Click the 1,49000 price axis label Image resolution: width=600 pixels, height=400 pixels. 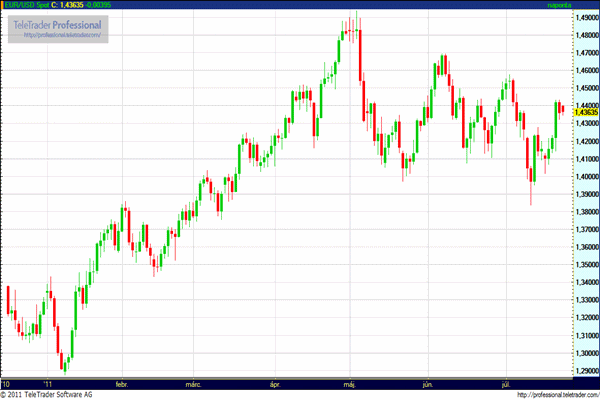click(x=586, y=17)
